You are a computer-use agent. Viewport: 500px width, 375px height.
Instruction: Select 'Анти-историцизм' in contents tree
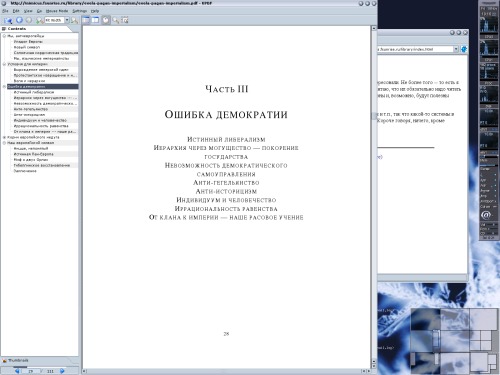click(x=29, y=115)
